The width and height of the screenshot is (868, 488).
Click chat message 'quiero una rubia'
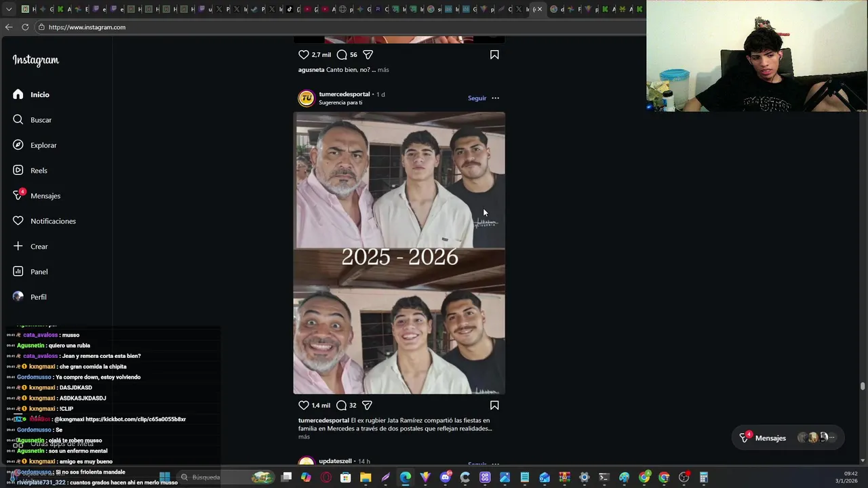[x=69, y=346]
